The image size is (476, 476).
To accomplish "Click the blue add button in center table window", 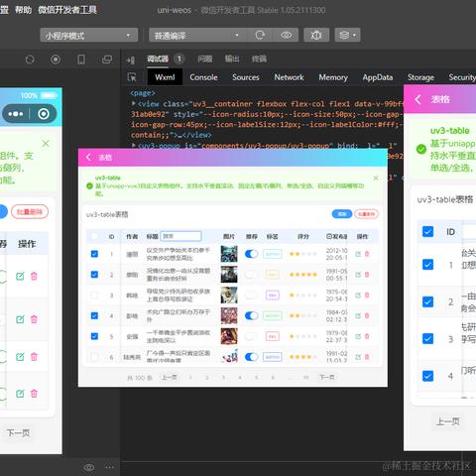I will coord(342,214).
